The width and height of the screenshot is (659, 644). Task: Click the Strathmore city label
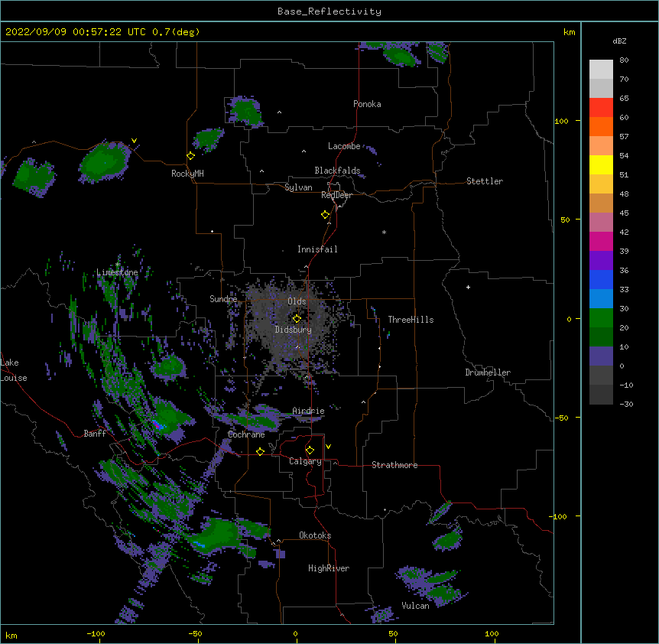(x=394, y=465)
